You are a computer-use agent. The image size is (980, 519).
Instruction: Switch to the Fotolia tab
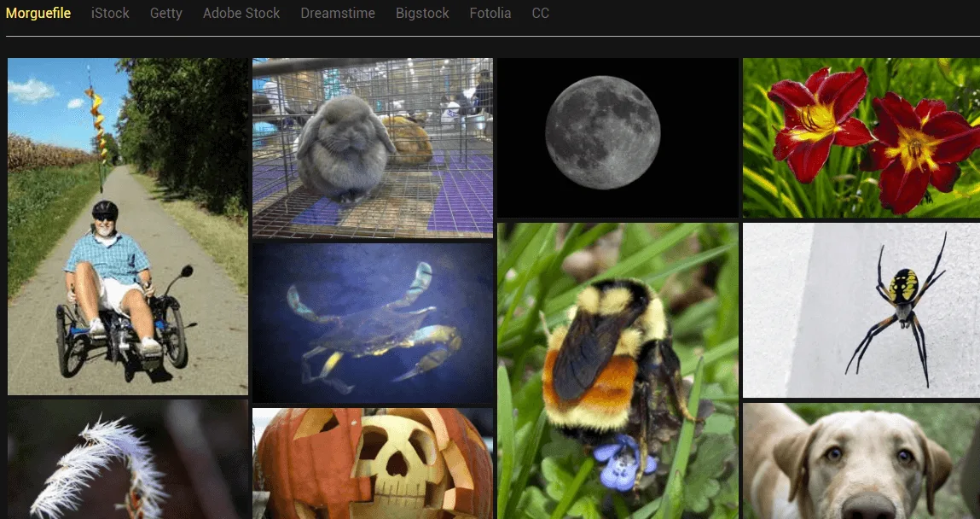[x=490, y=14]
